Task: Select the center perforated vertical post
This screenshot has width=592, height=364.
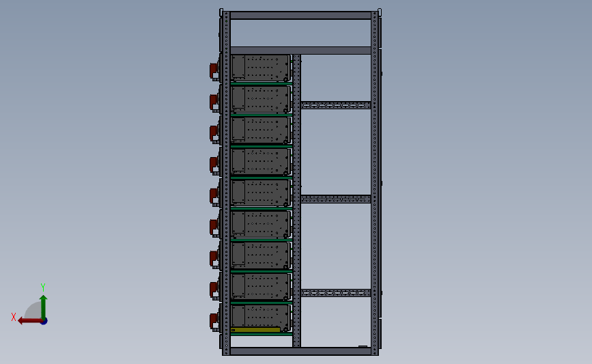Action: pos(297,201)
